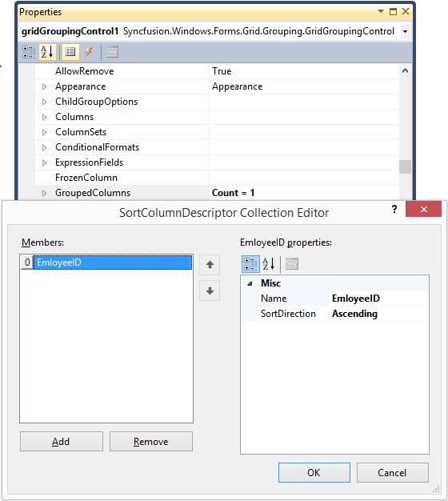Viewport: 448px width, 501px height.
Task: Switch Properties window to Categorized view
Action: point(29,52)
